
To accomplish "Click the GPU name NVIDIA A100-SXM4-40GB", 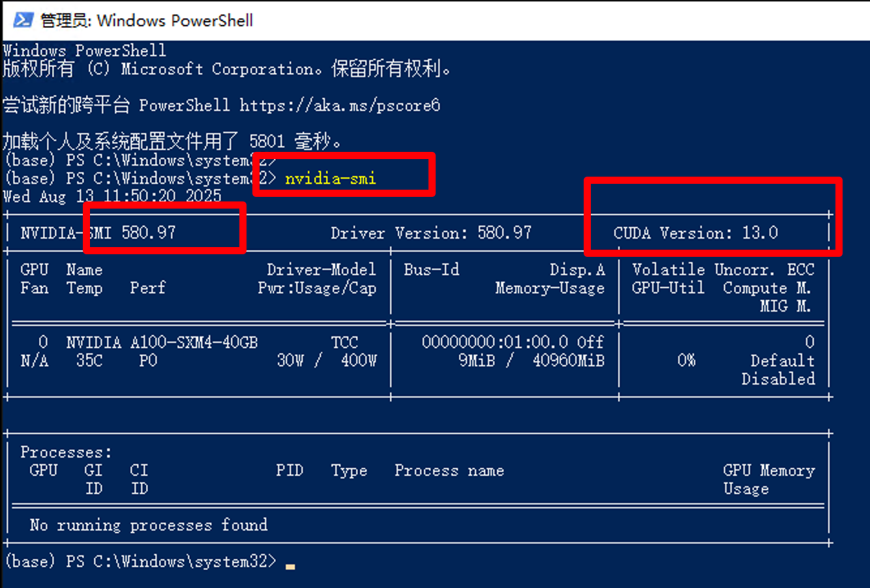I will pos(162,342).
